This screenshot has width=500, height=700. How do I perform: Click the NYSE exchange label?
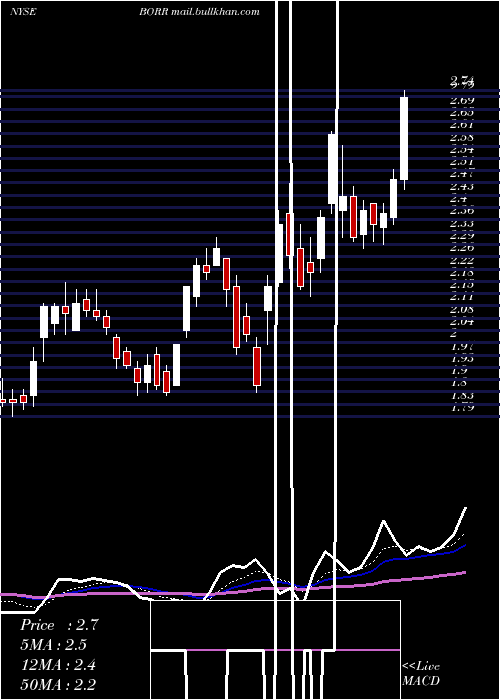(23, 12)
